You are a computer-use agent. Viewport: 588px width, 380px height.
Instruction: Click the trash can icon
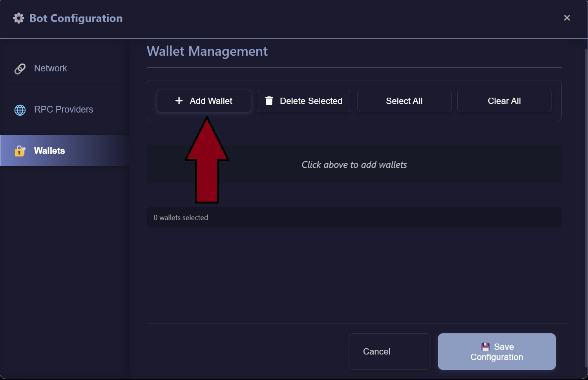pos(269,101)
